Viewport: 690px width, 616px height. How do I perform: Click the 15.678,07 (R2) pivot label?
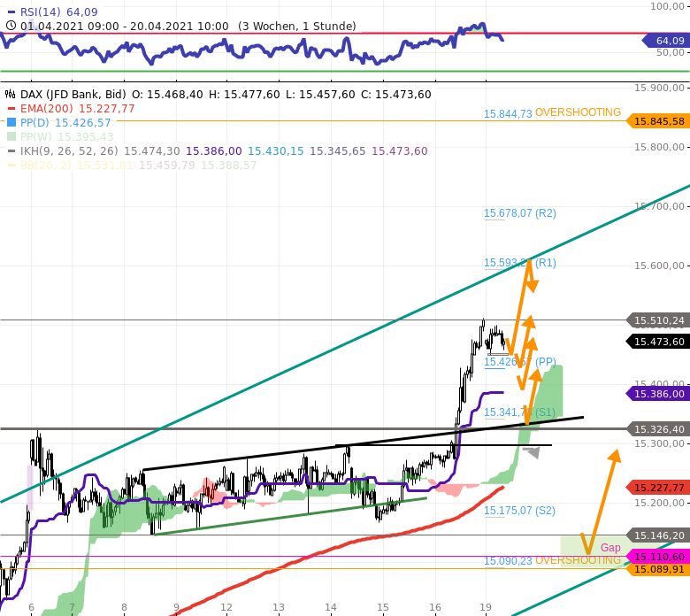click(519, 213)
